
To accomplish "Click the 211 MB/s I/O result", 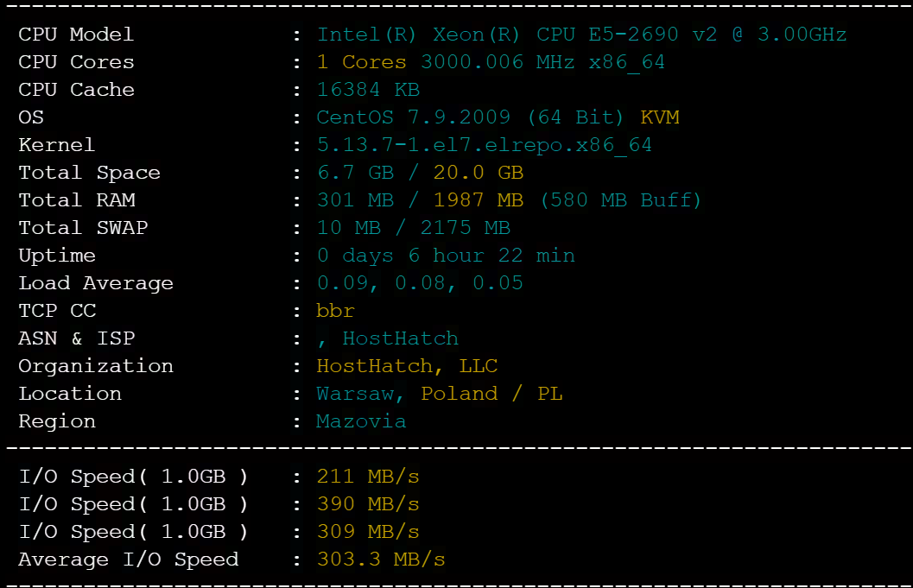I will (x=368, y=477).
